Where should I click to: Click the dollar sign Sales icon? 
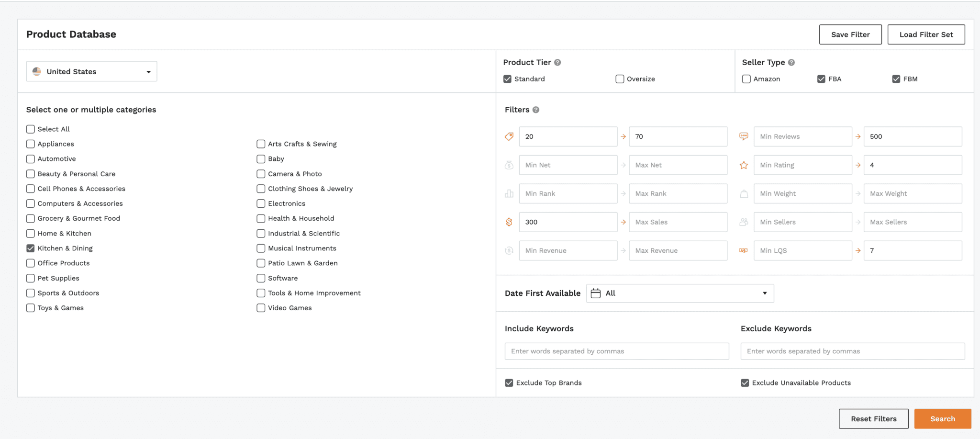tap(509, 222)
